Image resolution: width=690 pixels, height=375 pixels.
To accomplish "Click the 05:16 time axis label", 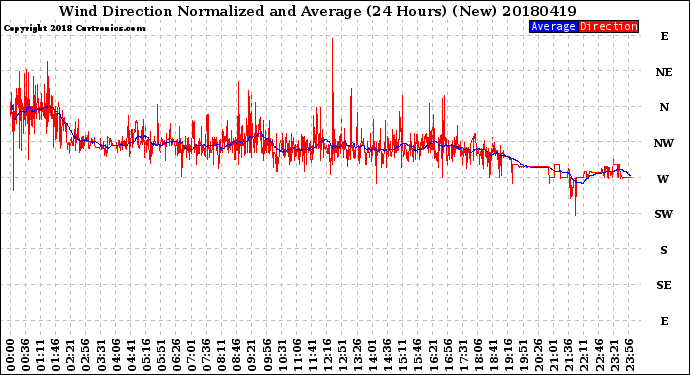I will pyautogui.click(x=146, y=355).
